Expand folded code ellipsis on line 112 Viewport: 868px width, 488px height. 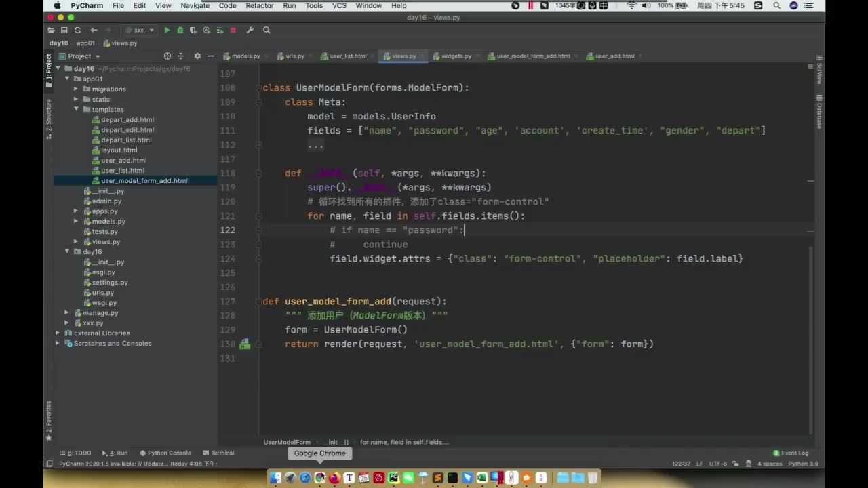coord(315,145)
